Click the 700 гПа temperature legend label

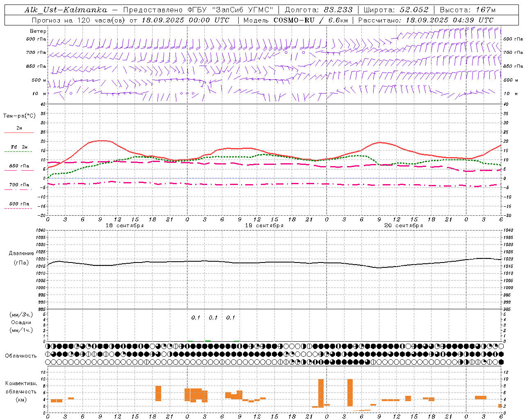click(x=19, y=185)
